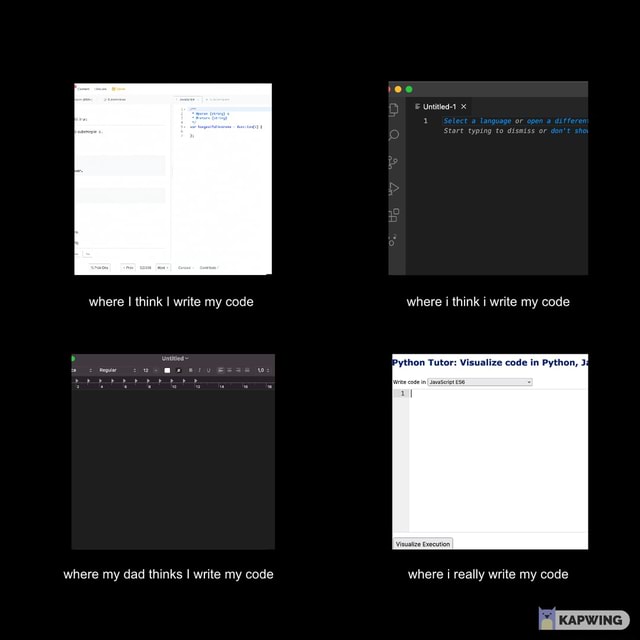Viewport: 640px width, 640px height.
Task: Click into the TextEdit document area
Action: [173, 469]
